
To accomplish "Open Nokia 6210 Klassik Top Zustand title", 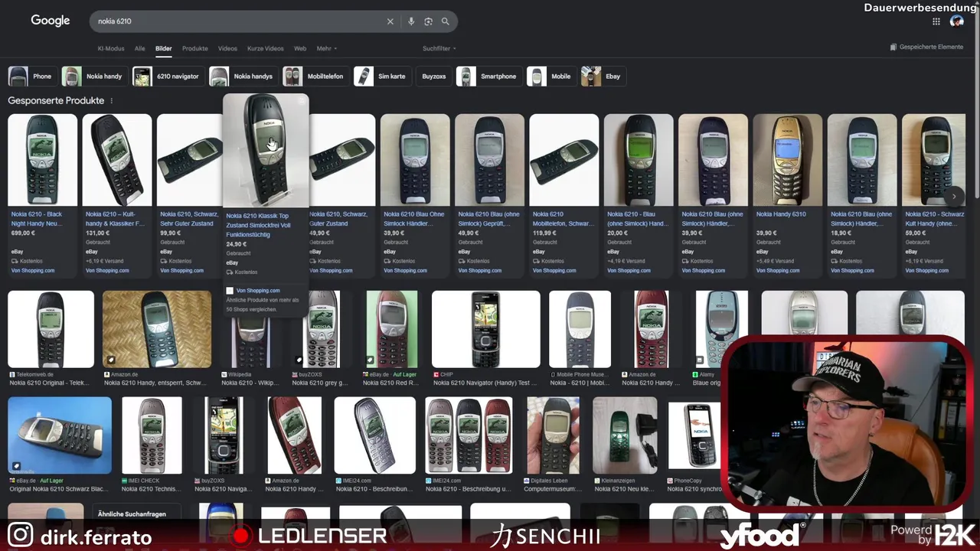I will click(258, 225).
